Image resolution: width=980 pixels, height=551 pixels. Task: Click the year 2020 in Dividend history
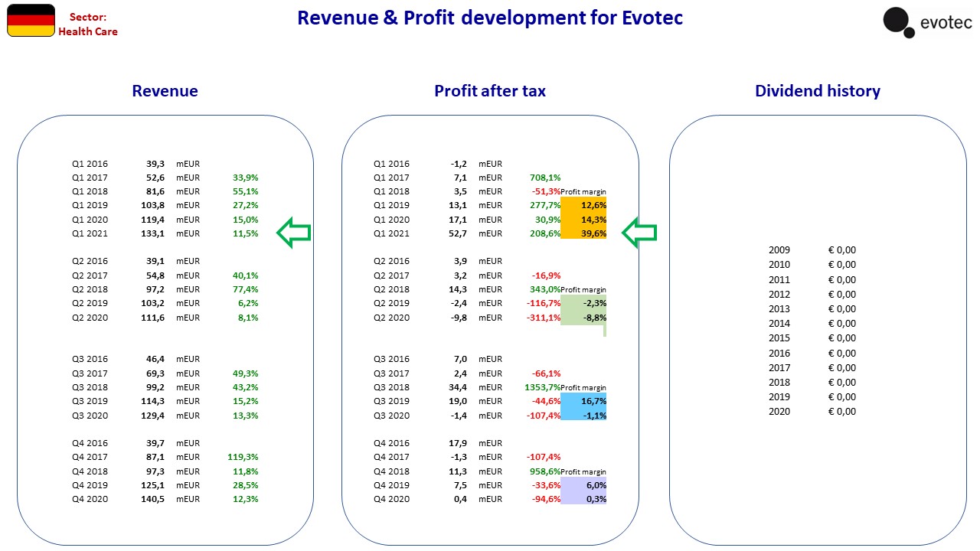(x=779, y=411)
